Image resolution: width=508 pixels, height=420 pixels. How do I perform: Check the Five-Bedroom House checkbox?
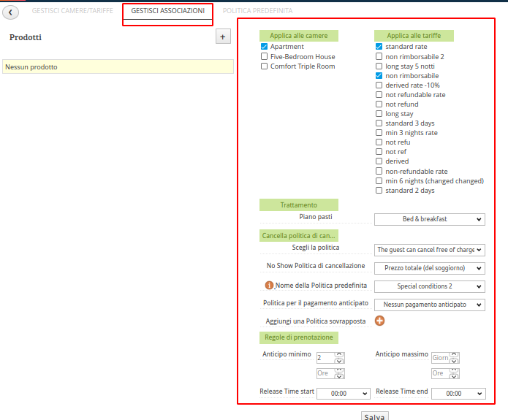click(x=264, y=56)
